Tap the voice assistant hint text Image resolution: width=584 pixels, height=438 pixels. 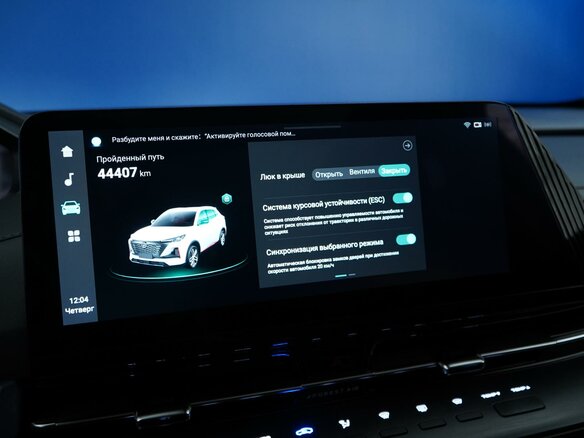click(x=203, y=136)
